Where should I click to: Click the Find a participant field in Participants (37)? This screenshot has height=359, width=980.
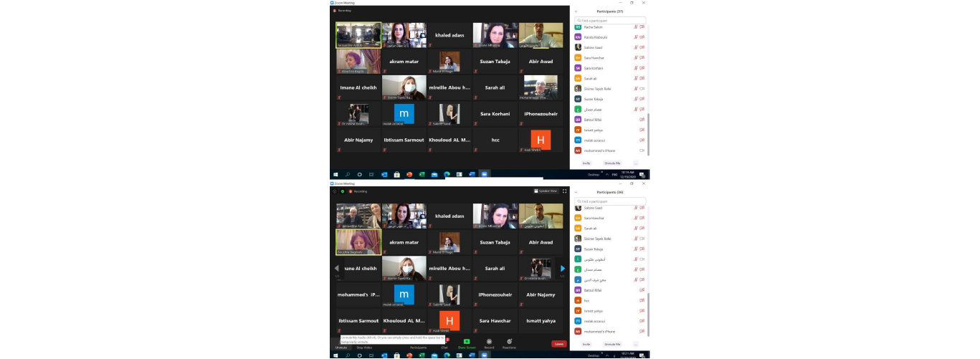[610, 21]
